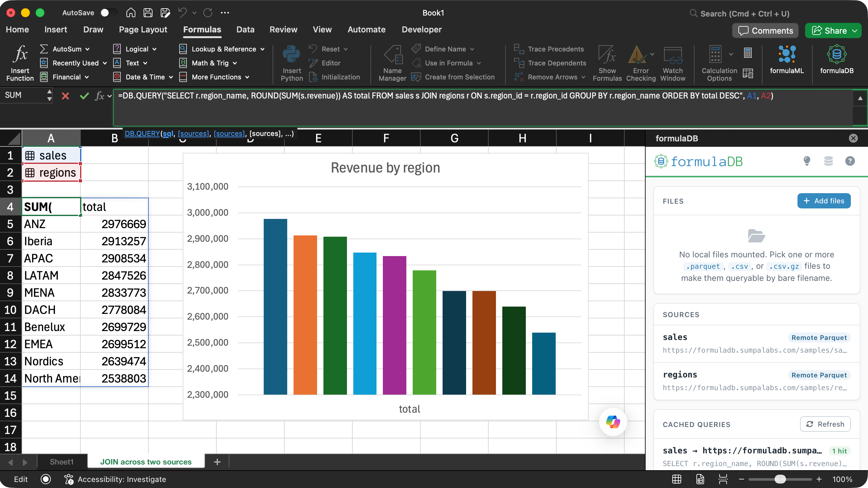Switch to Page Break Preview view
The width and height of the screenshot is (868, 488).
pos(723,479)
